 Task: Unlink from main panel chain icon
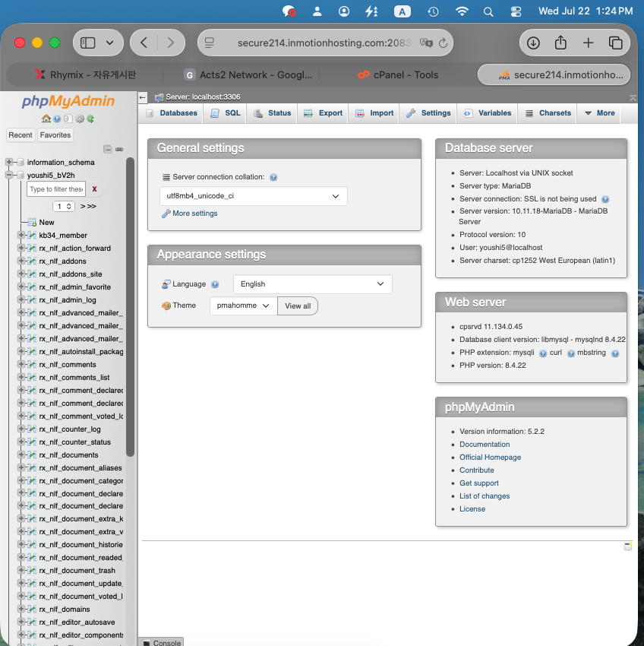119,149
